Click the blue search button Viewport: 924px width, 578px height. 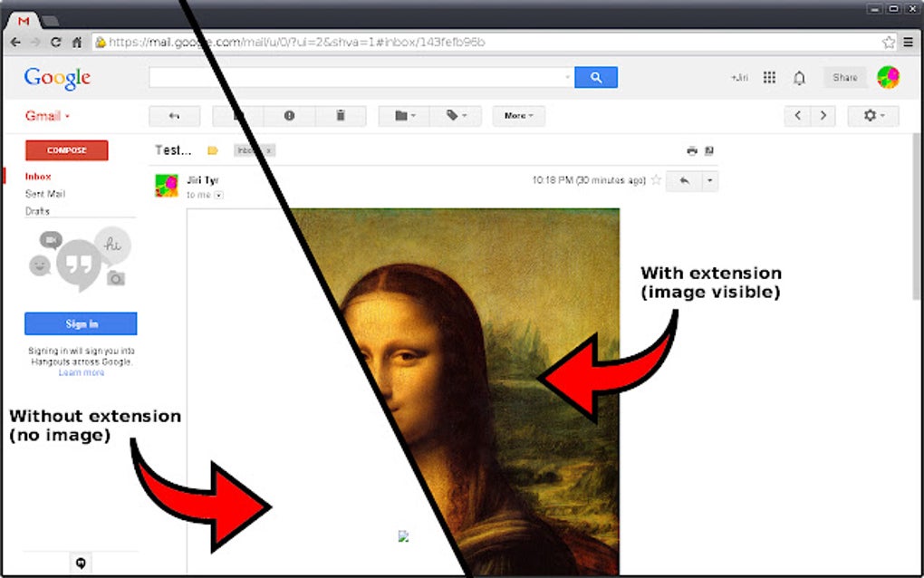point(596,77)
